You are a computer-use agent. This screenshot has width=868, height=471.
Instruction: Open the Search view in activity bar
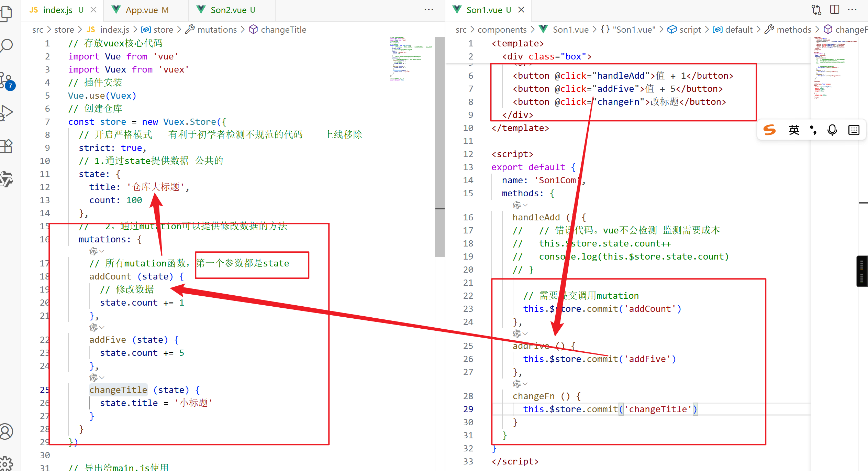[7, 45]
